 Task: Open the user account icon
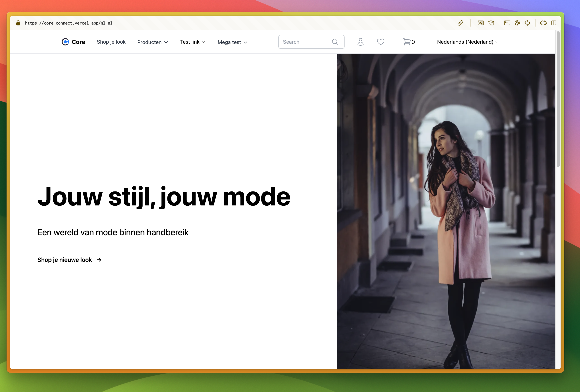[x=360, y=42]
